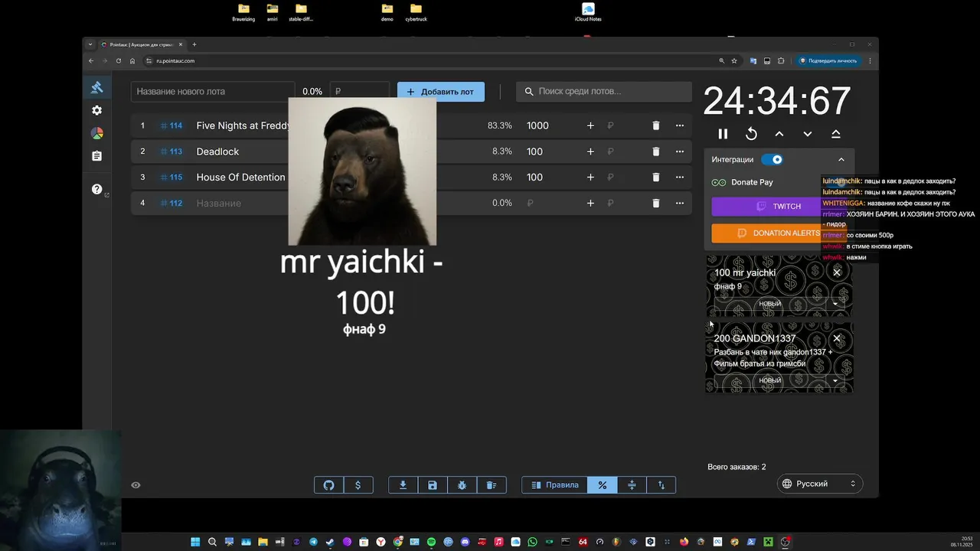Open Windows Start menu on taskbar
Viewport: 980px width, 551px height.
[195, 542]
